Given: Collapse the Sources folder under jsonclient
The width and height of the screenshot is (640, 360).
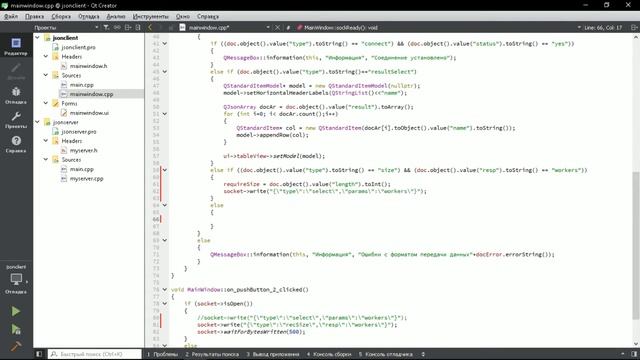Looking at the screenshot, I should (x=46, y=75).
